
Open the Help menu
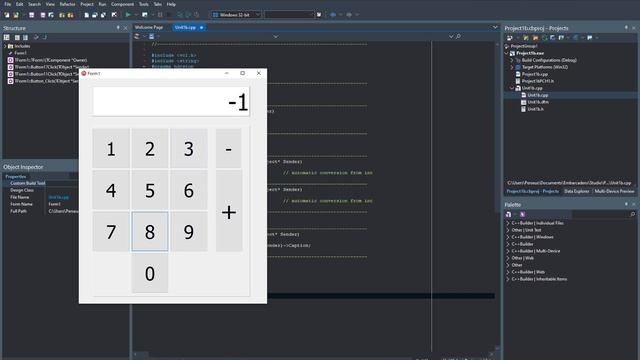click(171, 4)
